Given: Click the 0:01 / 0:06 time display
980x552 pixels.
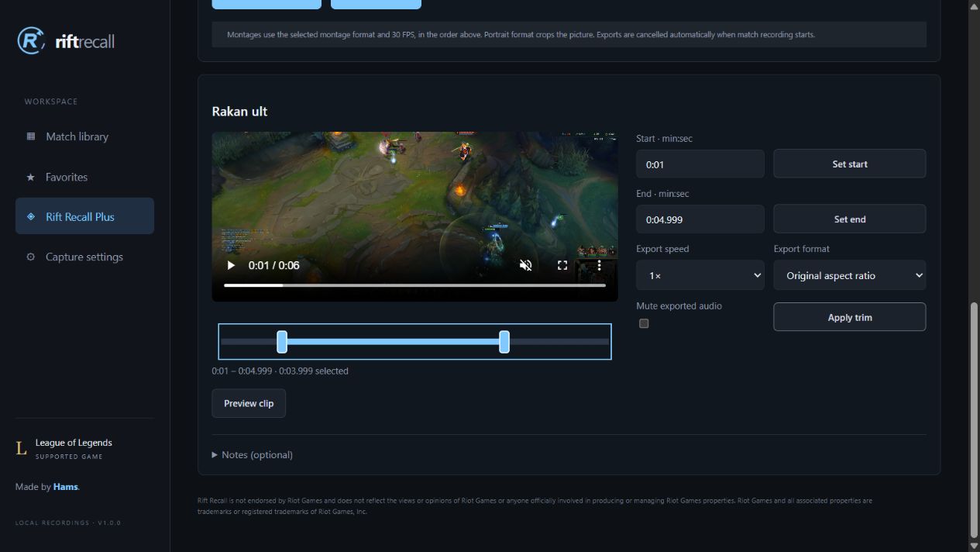Looking at the screenshot, I should point(273,265).
